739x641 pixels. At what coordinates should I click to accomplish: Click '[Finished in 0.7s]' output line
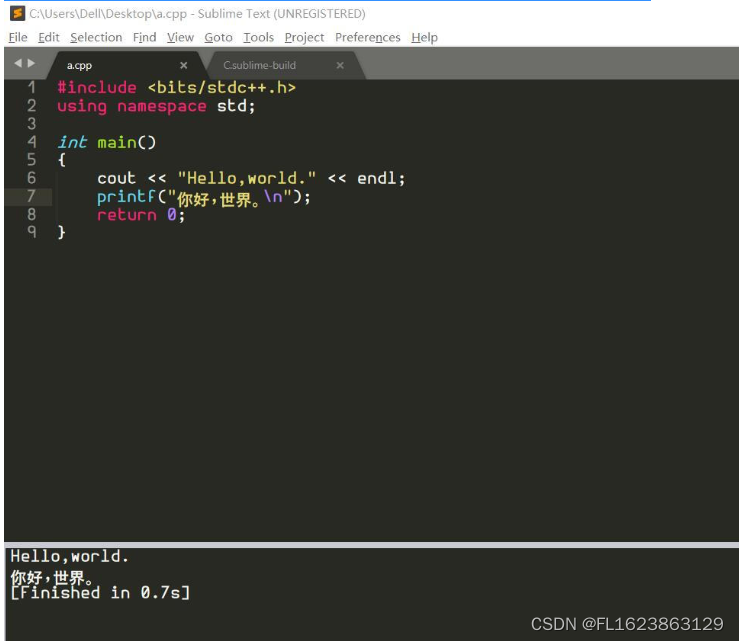click(100, 593)
